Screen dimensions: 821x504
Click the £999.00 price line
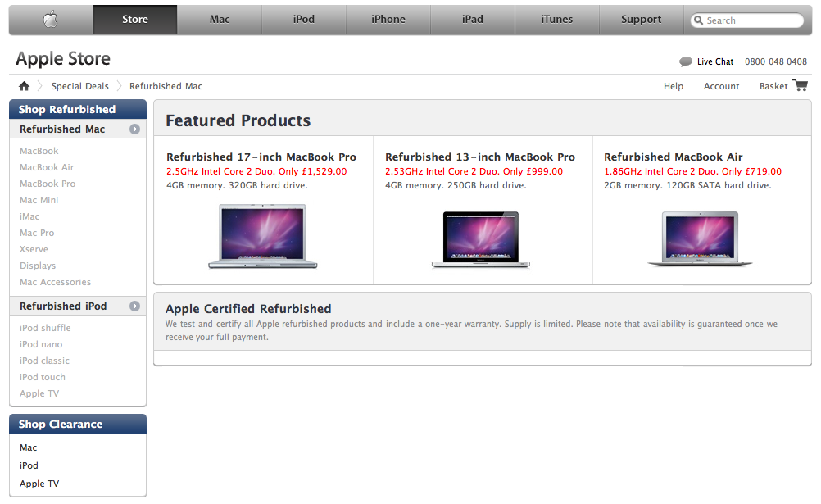474,171
